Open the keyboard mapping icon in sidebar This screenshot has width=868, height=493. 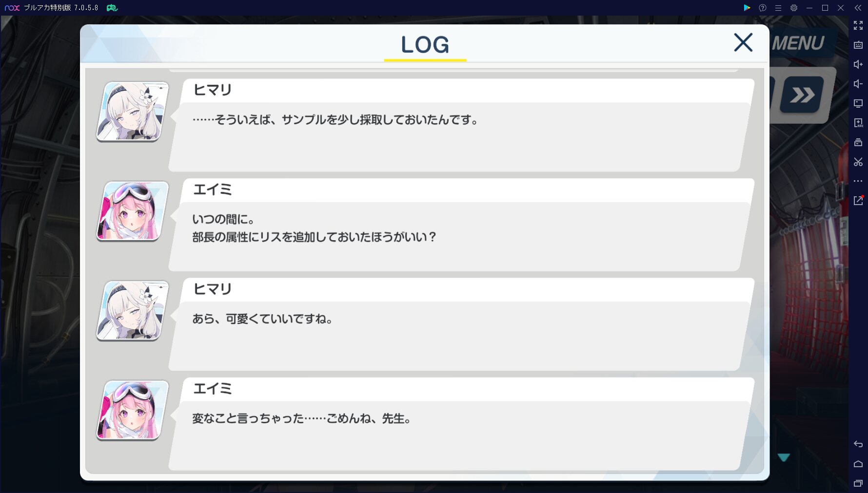(x=858, y=45)
